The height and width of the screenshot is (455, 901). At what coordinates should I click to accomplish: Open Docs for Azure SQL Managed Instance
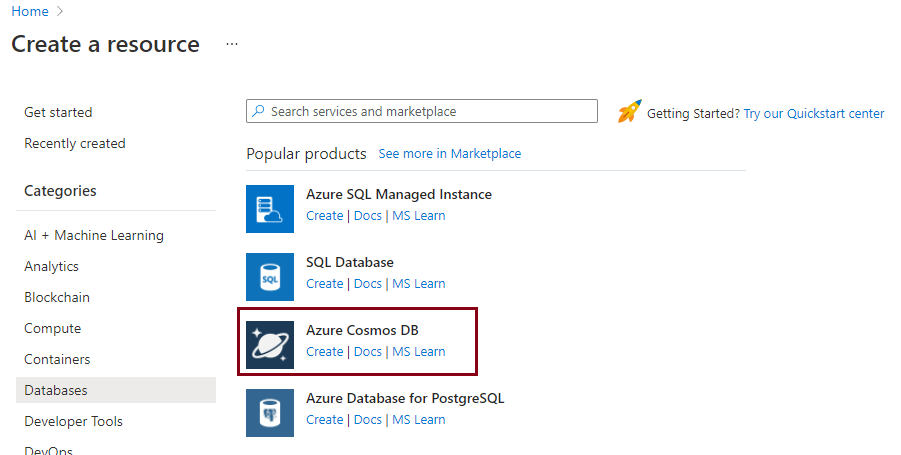point(368,215)
